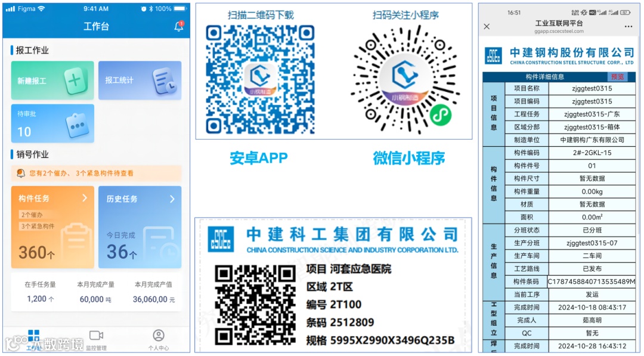Image resolution: width=644 pixels, height=356 pixels.
Task: Open the notification bell in 工作台 header
Action: (179, 26)
